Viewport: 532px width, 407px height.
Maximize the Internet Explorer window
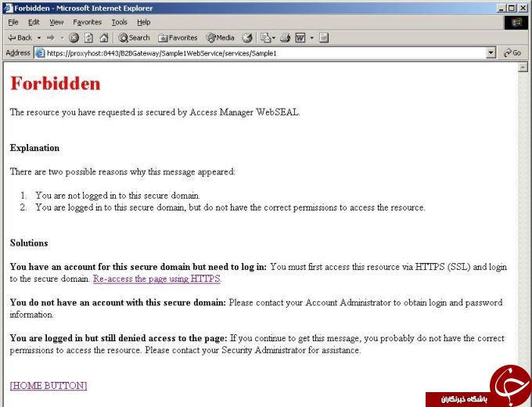(512, 9)
